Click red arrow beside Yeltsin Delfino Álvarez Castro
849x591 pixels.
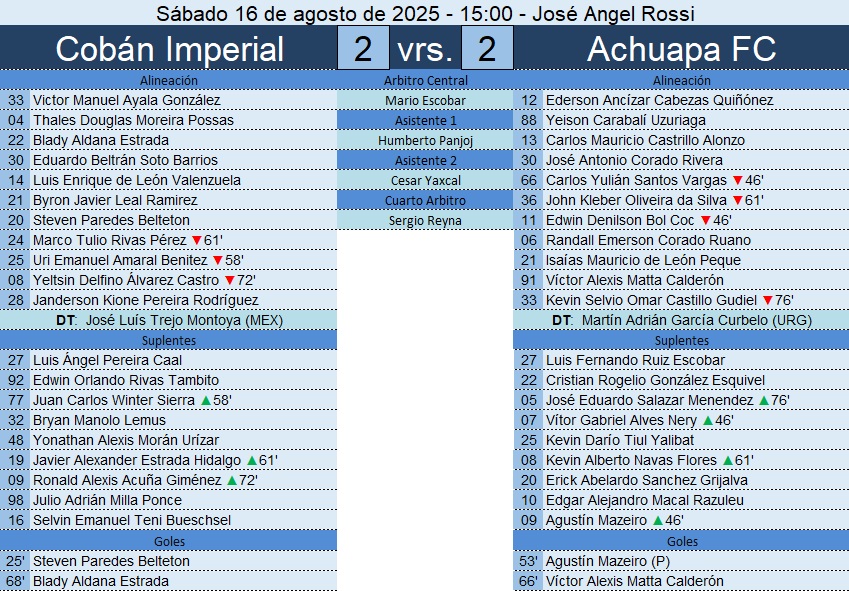229,281
